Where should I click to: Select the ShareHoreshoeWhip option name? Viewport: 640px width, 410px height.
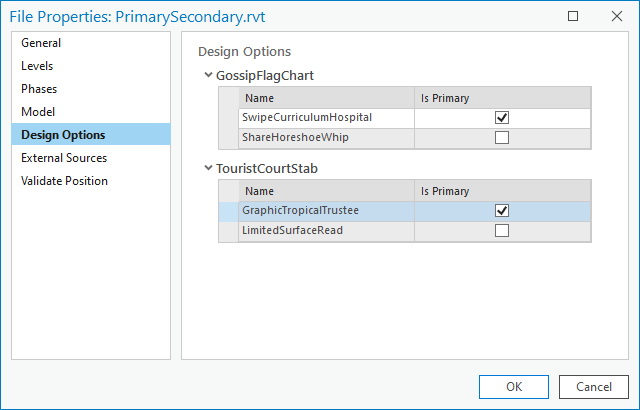click(x=295, y=138)
